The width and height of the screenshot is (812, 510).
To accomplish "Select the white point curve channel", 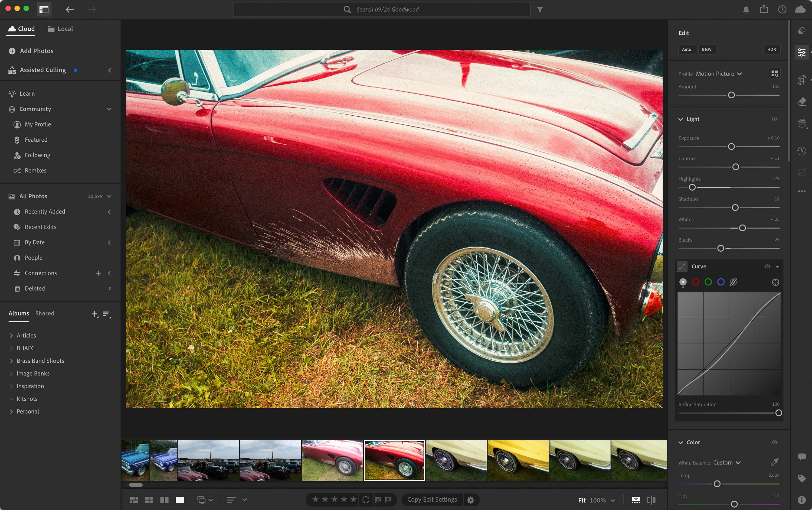I will 683,282.
